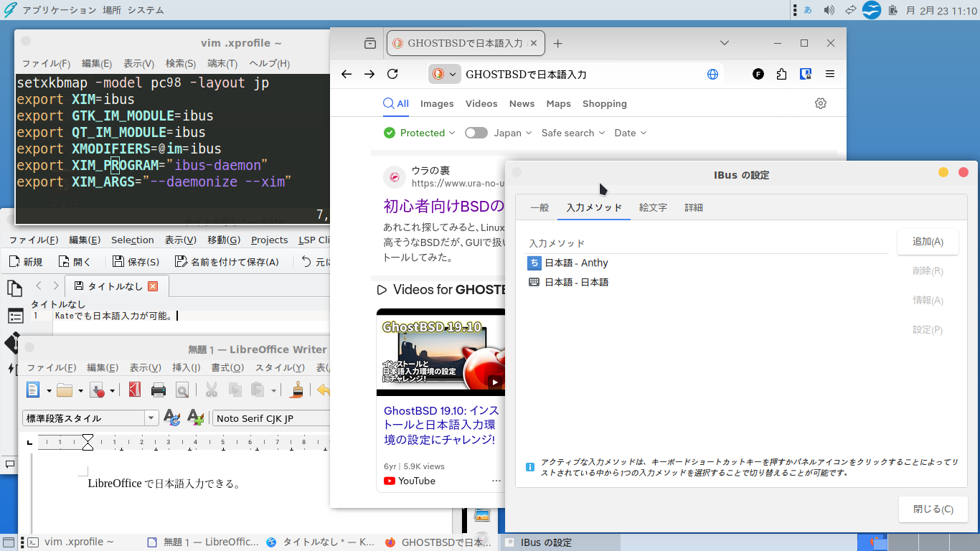Click the scissors cut icon in Writer

point(211,390)
